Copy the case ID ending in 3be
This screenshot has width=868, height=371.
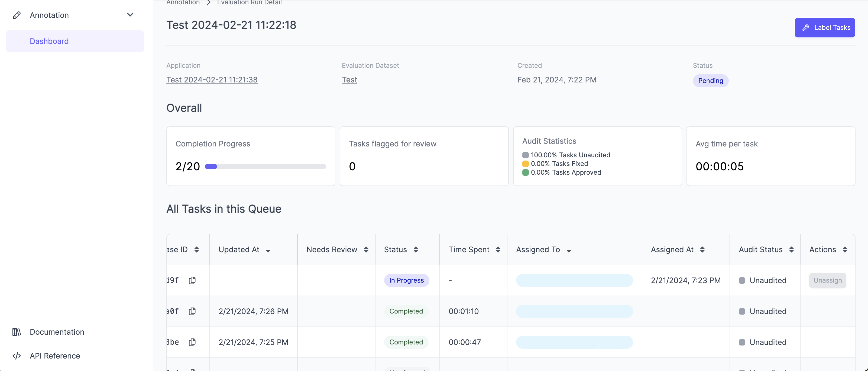click(x=192, y=342)
